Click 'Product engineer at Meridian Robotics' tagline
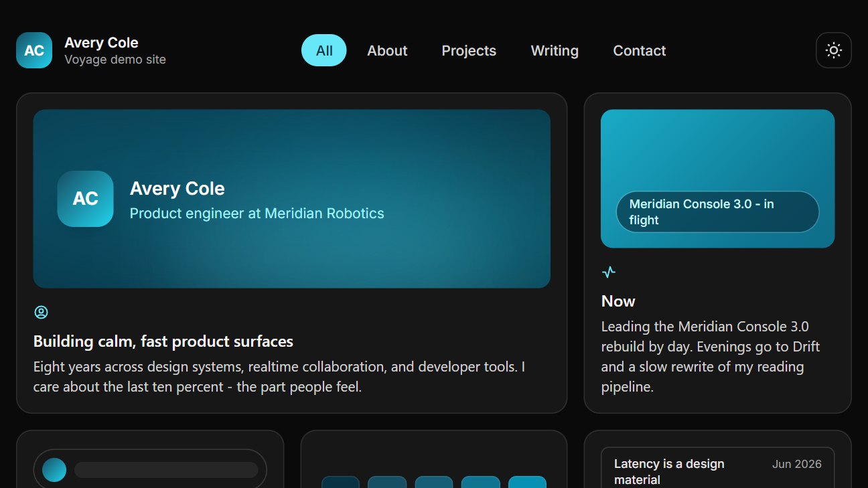The height and width of the screenshot is (488, 868). pyautogui.click(x=257, y=214)
